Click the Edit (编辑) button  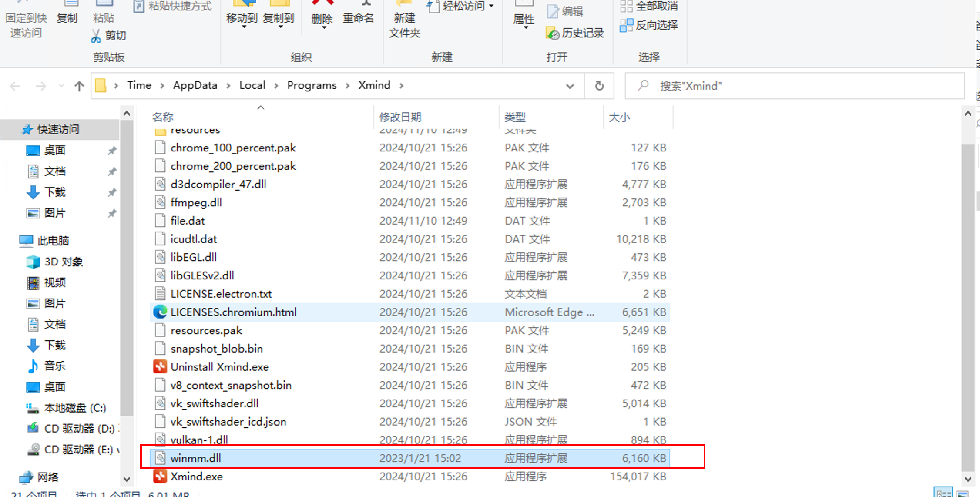[x=565, y=11]
